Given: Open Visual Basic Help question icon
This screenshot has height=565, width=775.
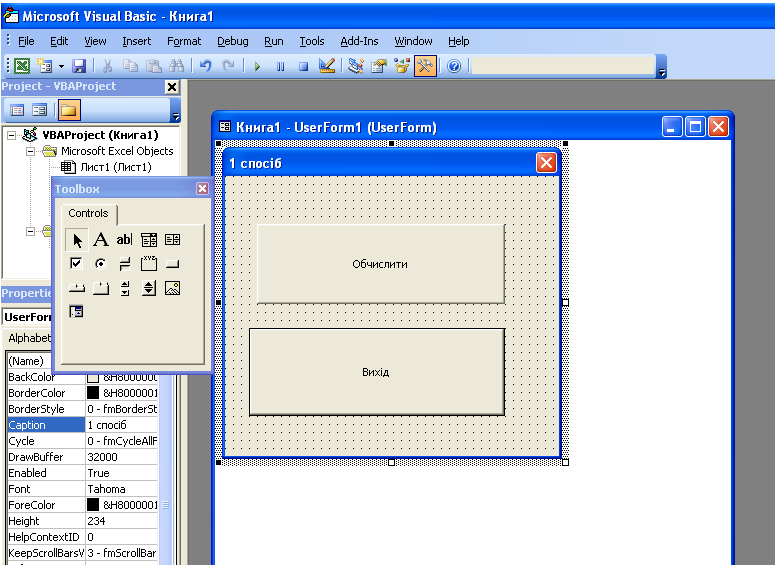Looking at the screenshot, I should [454, 66].
